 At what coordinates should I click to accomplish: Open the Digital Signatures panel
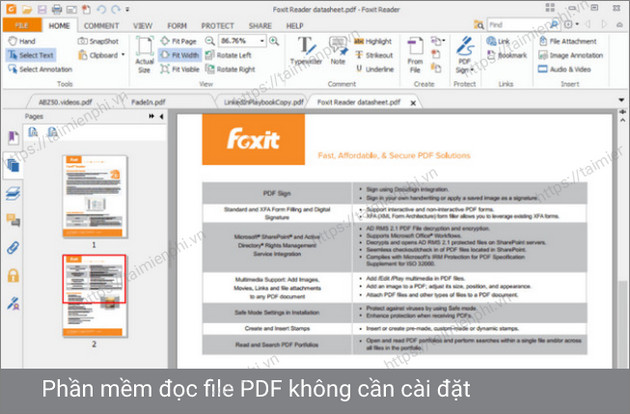[x=13, y=303]
